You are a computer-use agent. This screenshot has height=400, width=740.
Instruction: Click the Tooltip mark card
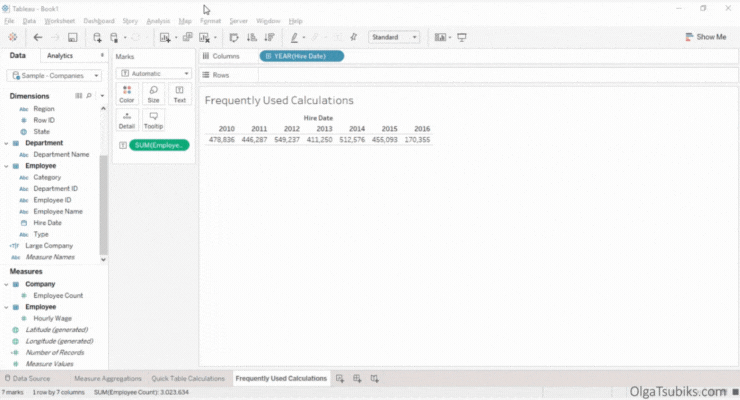click(153, 120)
